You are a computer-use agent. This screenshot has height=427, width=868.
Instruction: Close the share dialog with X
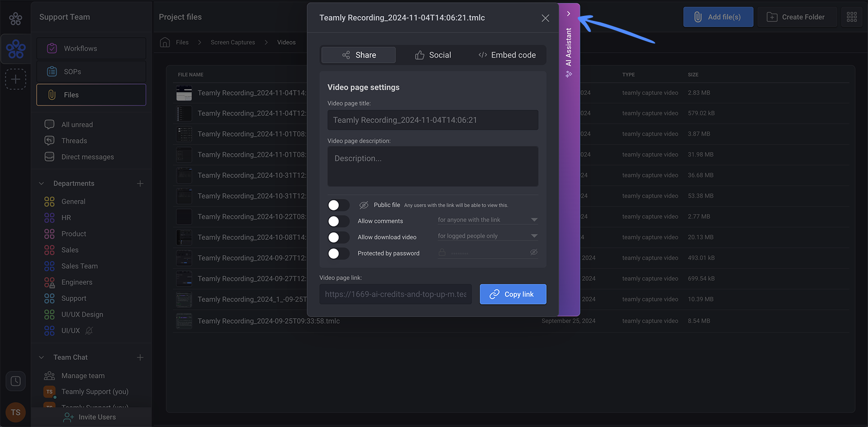point(545,18)
